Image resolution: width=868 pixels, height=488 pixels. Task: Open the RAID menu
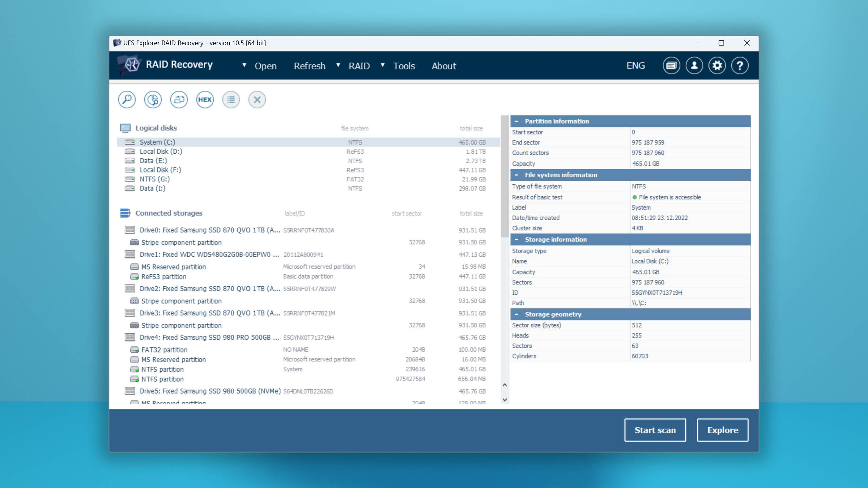pyautogui.click(x=359, y=66)
